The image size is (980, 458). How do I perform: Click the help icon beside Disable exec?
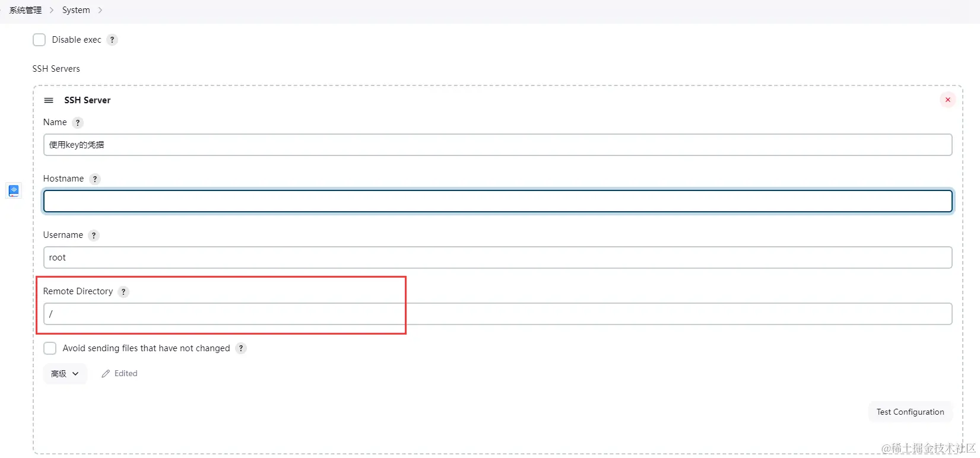click(x=112, y=40)
